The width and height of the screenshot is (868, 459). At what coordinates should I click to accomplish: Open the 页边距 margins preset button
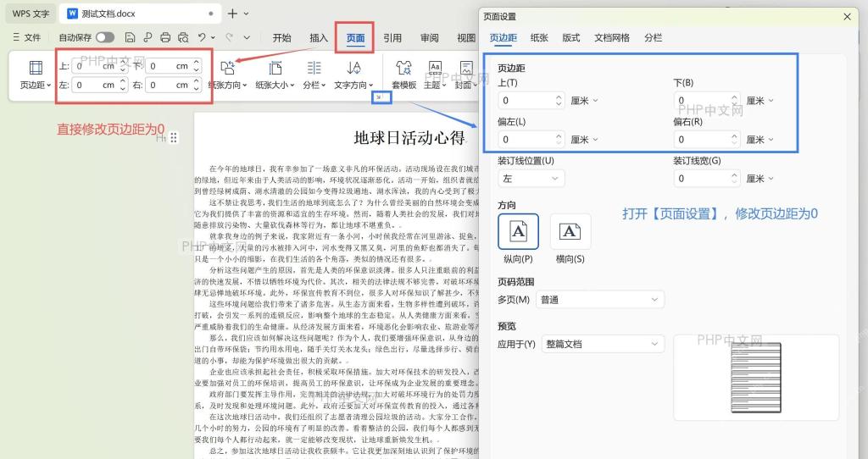pyautogui.click(x=36, y=75)
